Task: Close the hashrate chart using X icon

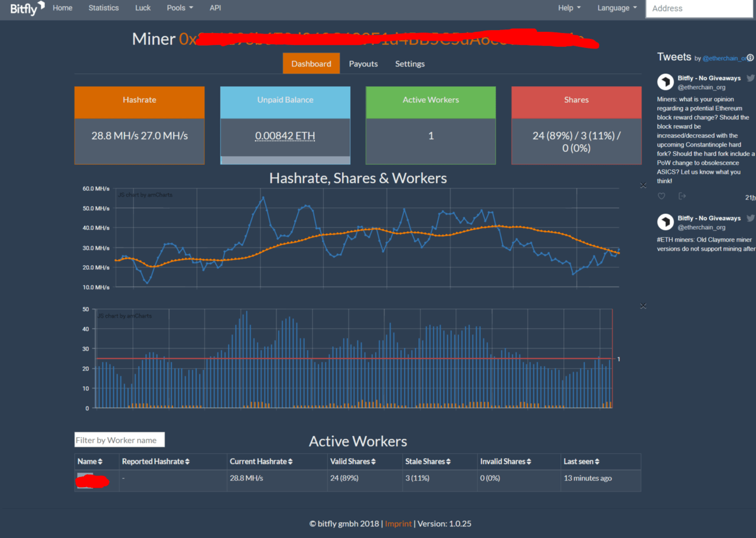Action: click(643, 185)
